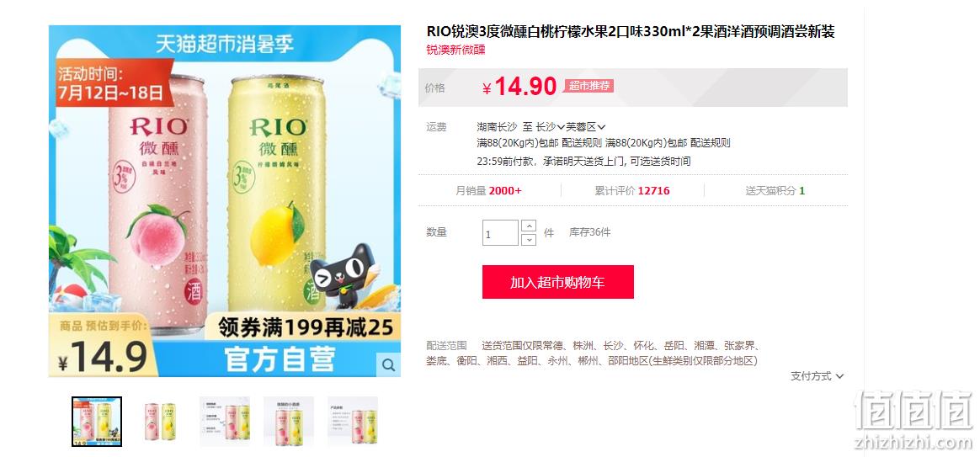980x457 pixels.
Task: Click the second 配送规则 link
Action: click(710, 143)
